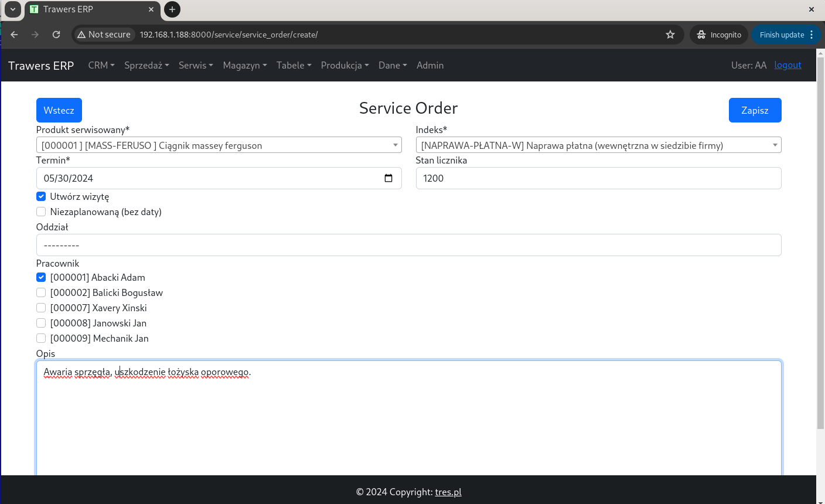Open a new browser tab
Screen dimensions: 825x504
pyautogui.click(x=172, y=9)
